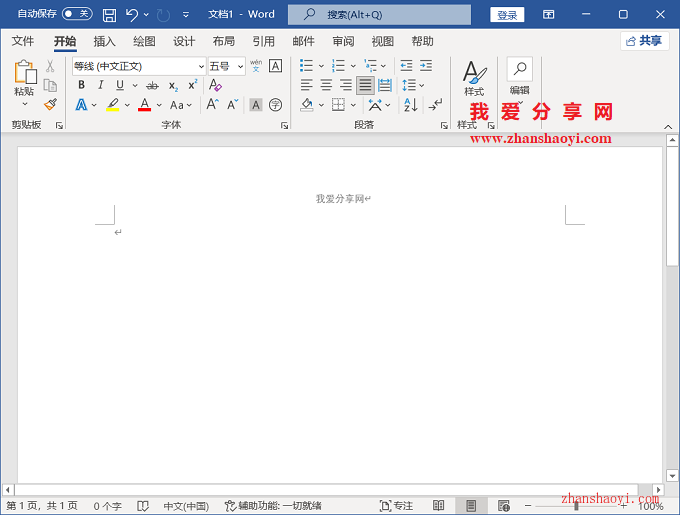
Task: Expand the bullets list dropdown arrow
Action: click(321, 66)
